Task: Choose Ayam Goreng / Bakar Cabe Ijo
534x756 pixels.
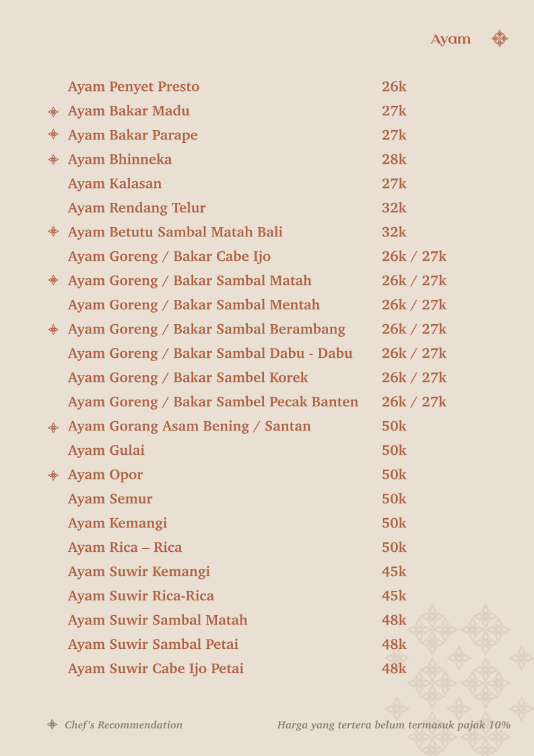Action: (169, 257)
